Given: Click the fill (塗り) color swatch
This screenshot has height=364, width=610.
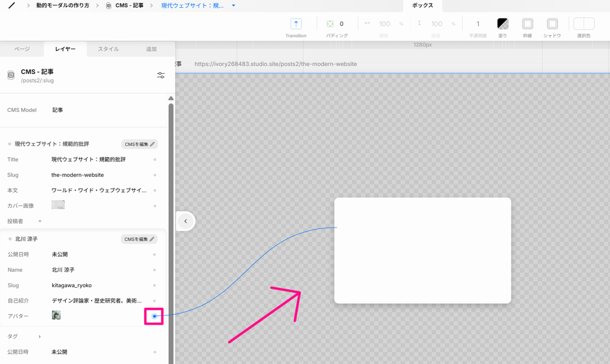Looking at the screenshot, I should pyautogui.click(x=503, y=24).
